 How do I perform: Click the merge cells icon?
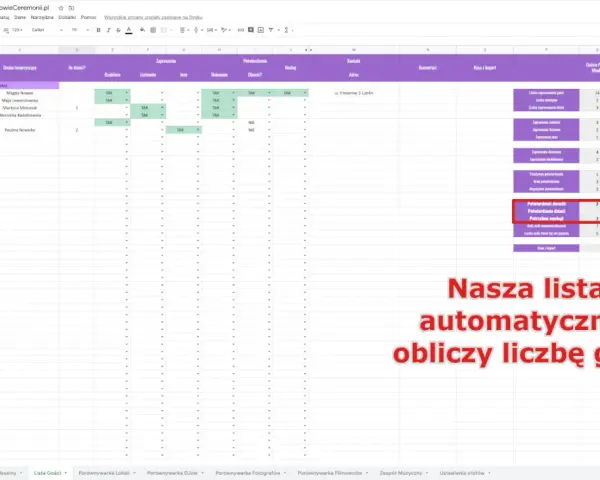click(x=164, y=30)
